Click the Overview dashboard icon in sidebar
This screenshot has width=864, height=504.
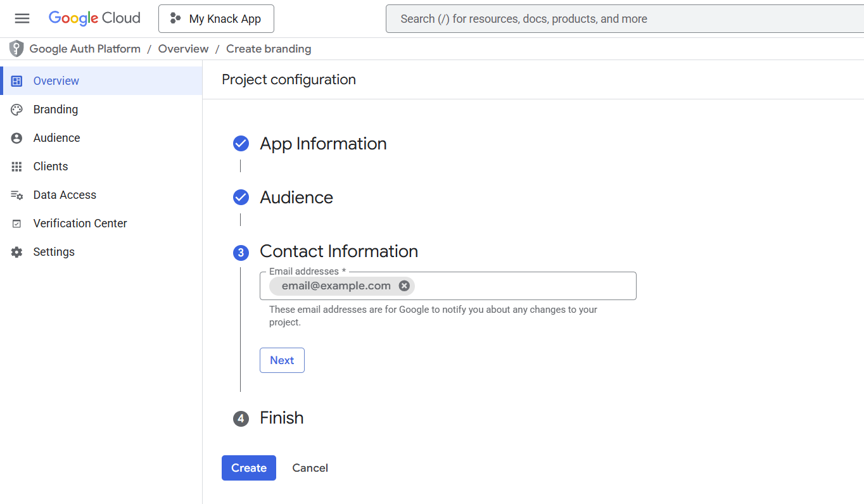coord(17,81)
